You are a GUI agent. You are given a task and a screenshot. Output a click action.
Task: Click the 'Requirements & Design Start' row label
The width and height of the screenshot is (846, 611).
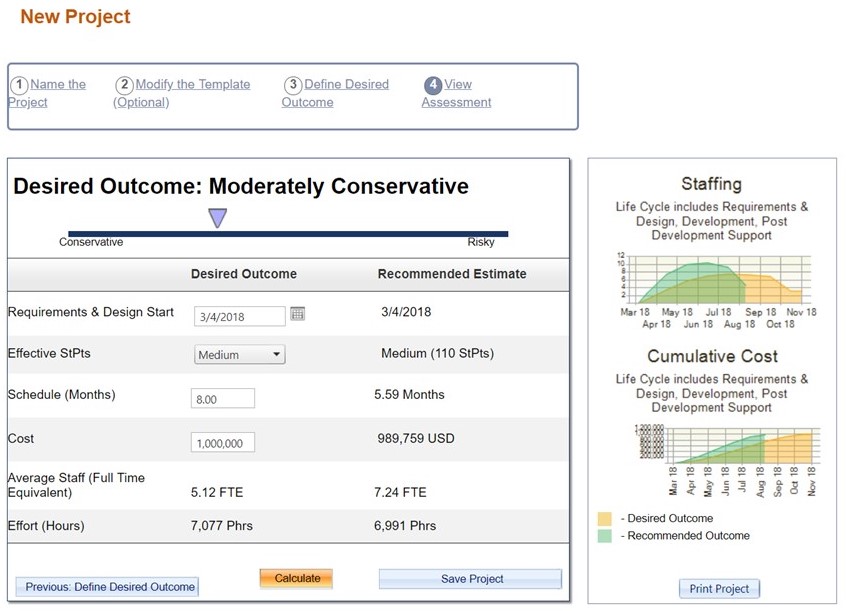tap(91, 313)
